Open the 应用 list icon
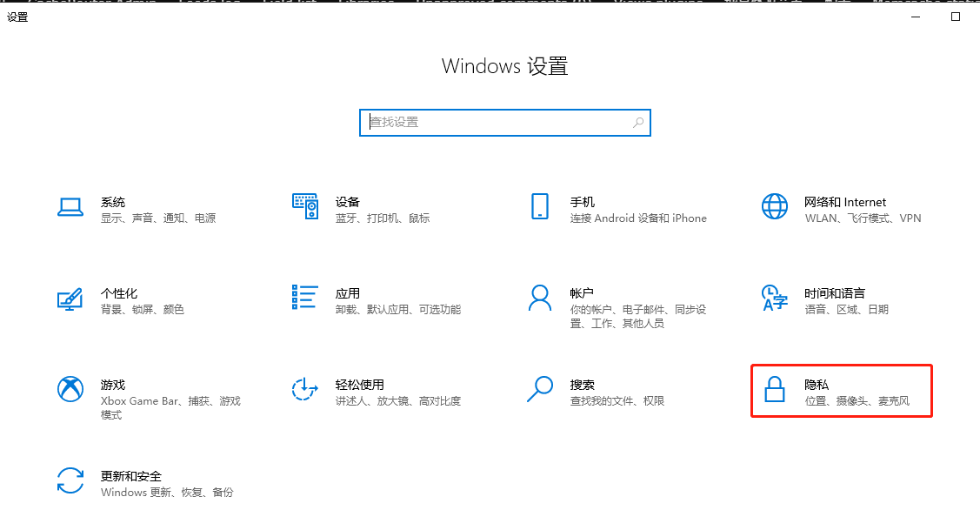This screenshot has height=517, width=980. (x=305, y=298)
